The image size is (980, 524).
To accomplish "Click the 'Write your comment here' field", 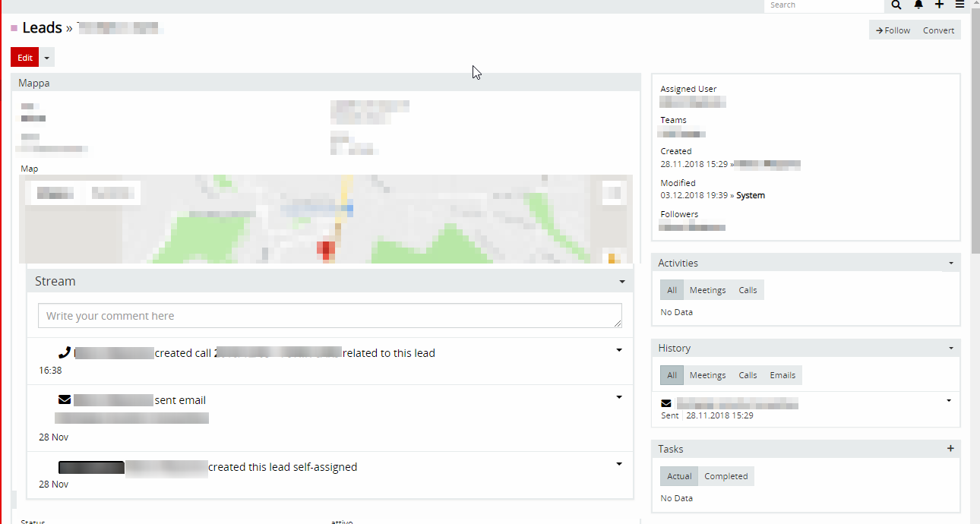I will pos(330,316).
